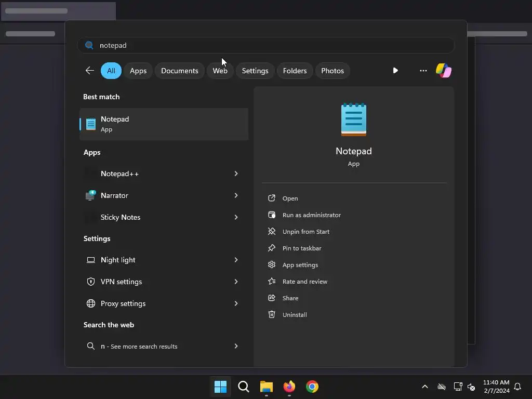The width and height of the screenshot is (532, 399).
Task: Open App settings text
Action: 300,265
